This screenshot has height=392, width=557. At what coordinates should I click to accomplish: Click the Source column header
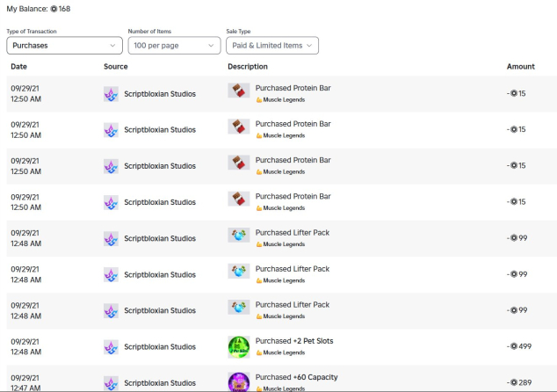(115, 67)
